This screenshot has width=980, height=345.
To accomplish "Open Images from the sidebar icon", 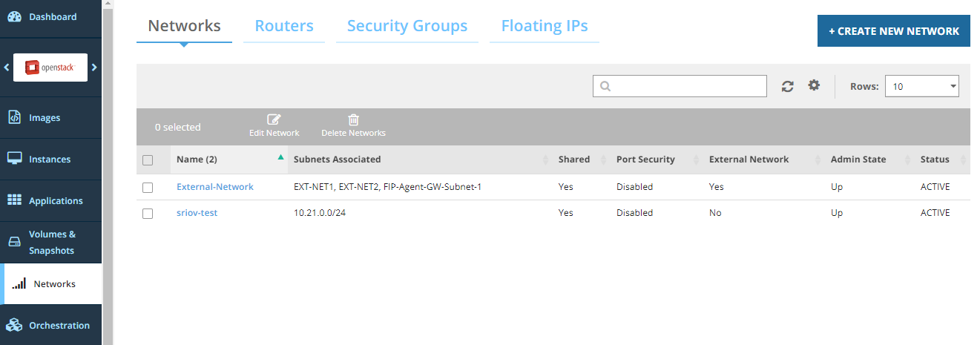I will tap(14, 118).
